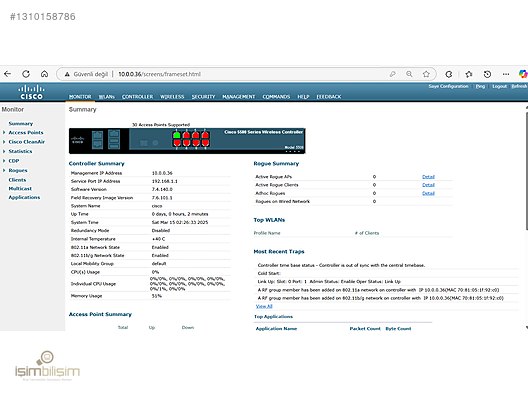The image size is (528, 396).
Task: Open the HELP menu
Action: pyautogui.click(x=303, y=97)
